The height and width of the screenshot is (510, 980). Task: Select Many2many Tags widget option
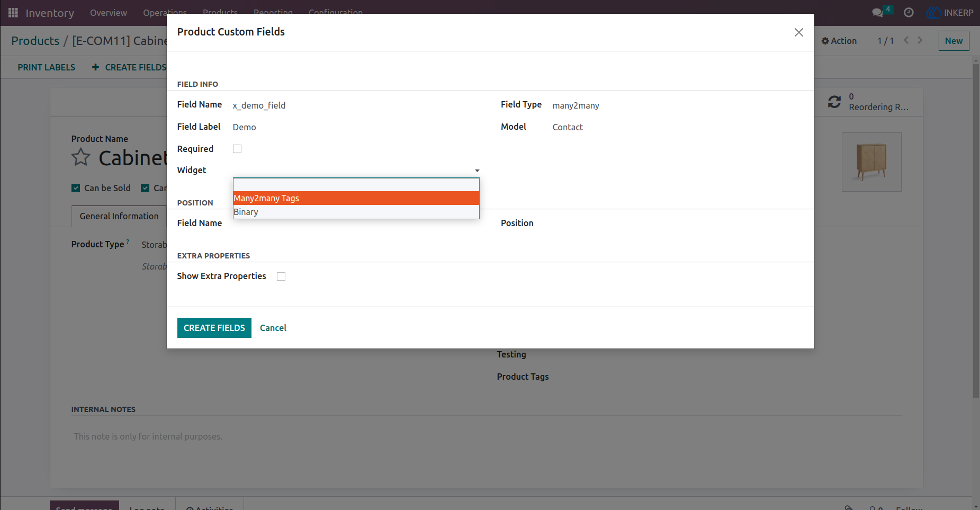pos(356,198)
